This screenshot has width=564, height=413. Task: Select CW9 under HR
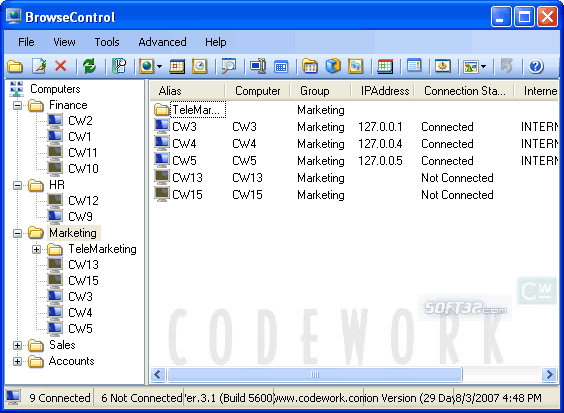tap(80, 217)
